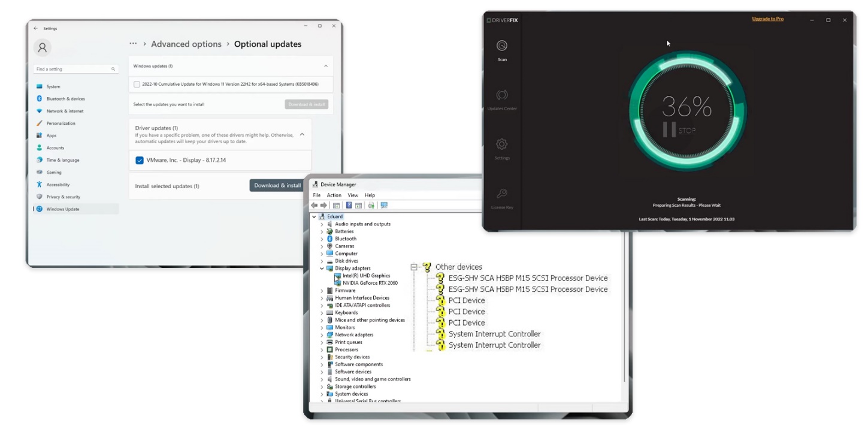Click the Find a setting search box
Screen dimensions: 868x434
point(75,70)
